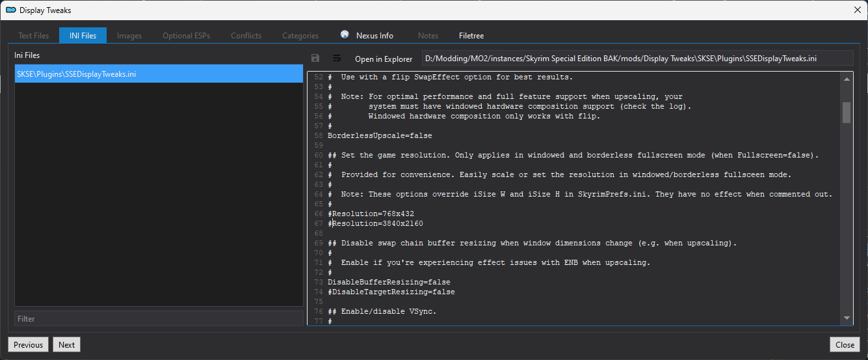This screenshot has height=360, width=868.
Task: Open the Optional ESPs tab
Action: click(187, 35)
